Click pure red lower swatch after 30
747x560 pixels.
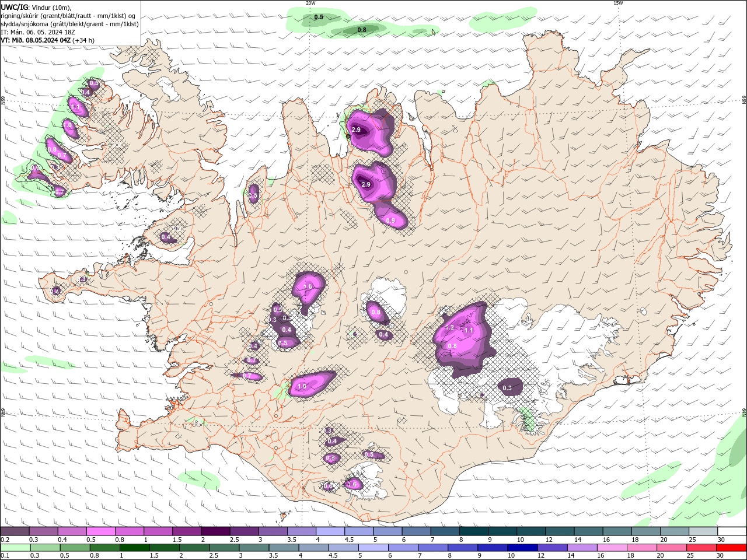tap(730, 548)
